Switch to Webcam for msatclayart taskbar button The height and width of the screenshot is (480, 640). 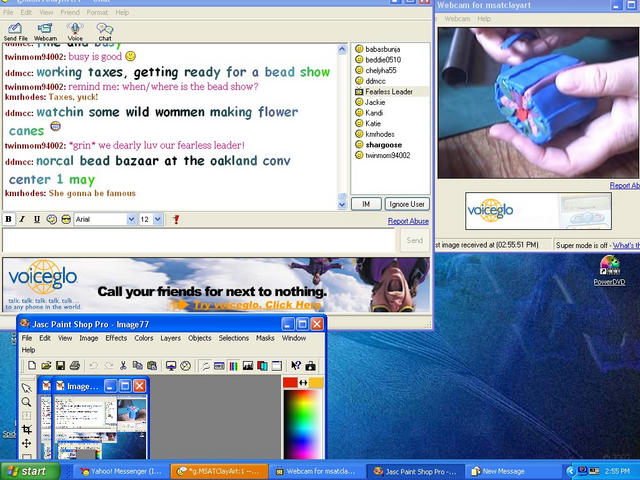point(316,471)
